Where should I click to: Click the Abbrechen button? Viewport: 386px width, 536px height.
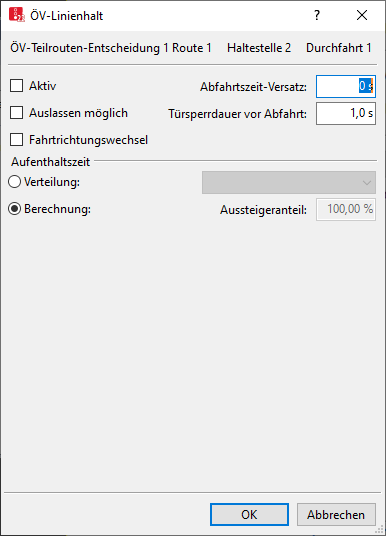pos(336,514)
